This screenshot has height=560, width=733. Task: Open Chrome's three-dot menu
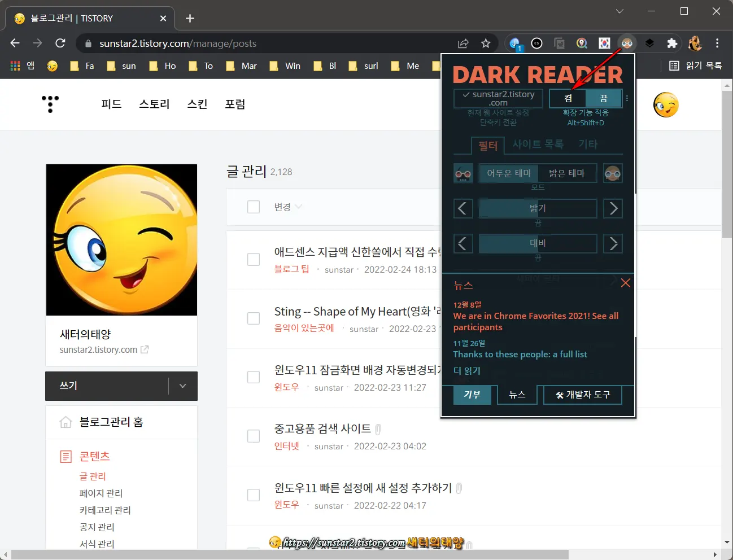(717, 43)
